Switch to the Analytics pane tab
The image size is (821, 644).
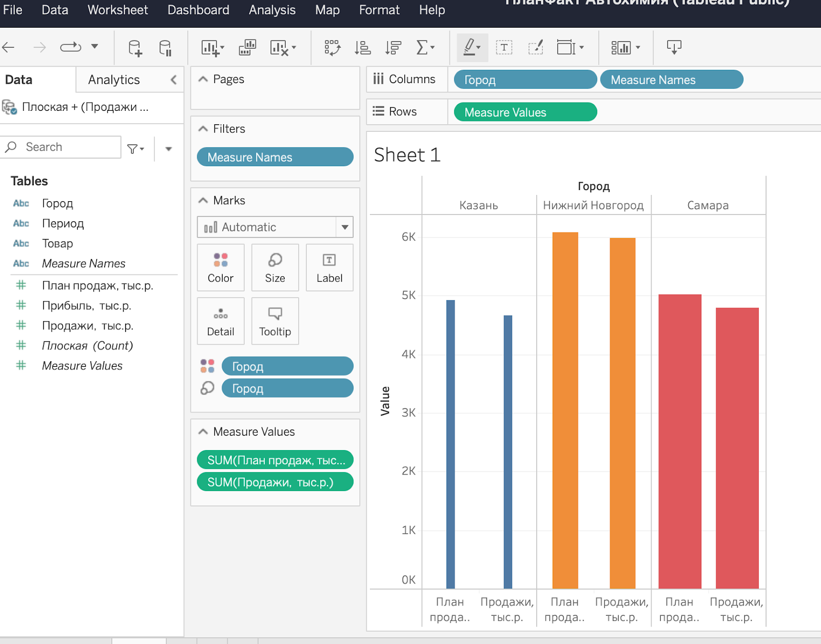pos(114,80)
